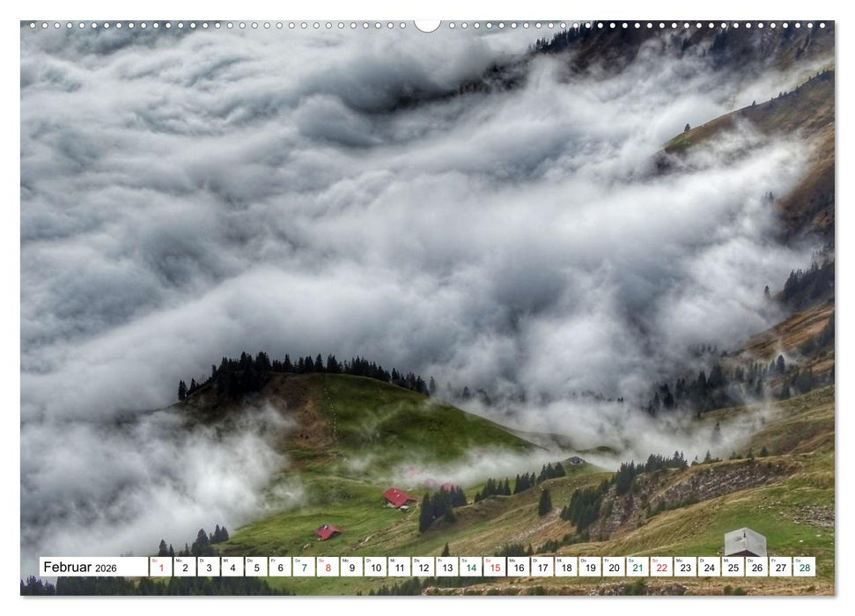Select date 12 Thursday cell

pos(423,568)
